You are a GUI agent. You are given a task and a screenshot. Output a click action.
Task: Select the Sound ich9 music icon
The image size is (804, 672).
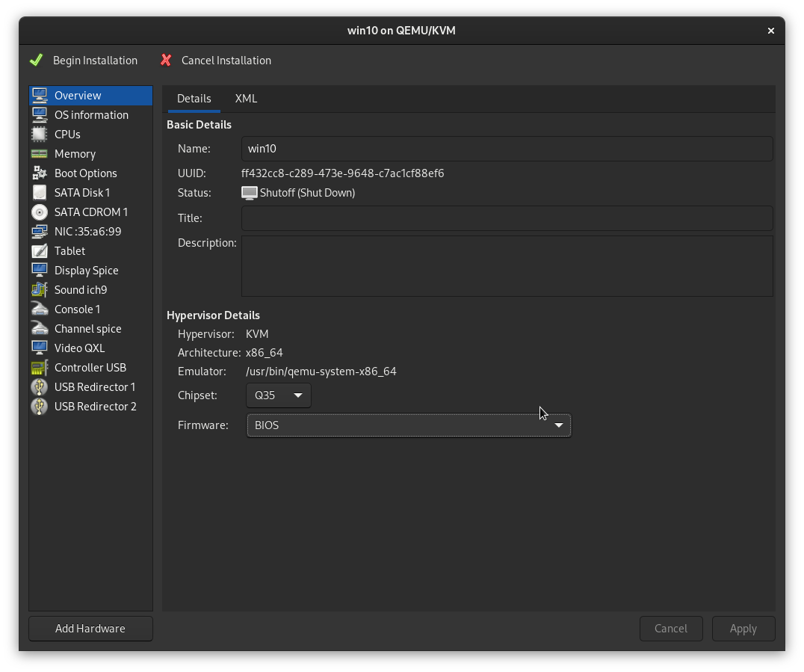coord(40,290)
